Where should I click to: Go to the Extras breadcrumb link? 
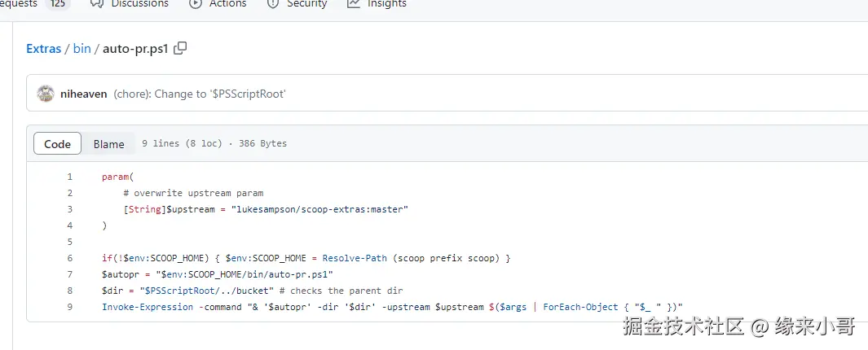(44, 49)
